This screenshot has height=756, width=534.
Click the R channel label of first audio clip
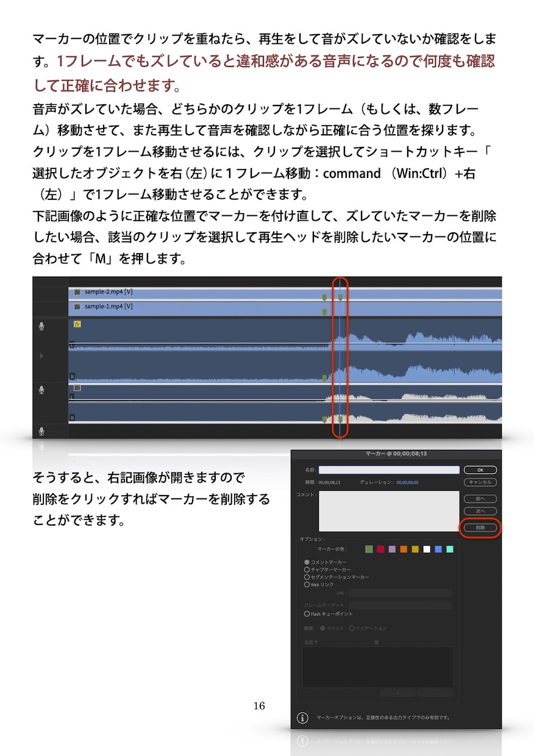pyautogui.click(x=72, y=377)
